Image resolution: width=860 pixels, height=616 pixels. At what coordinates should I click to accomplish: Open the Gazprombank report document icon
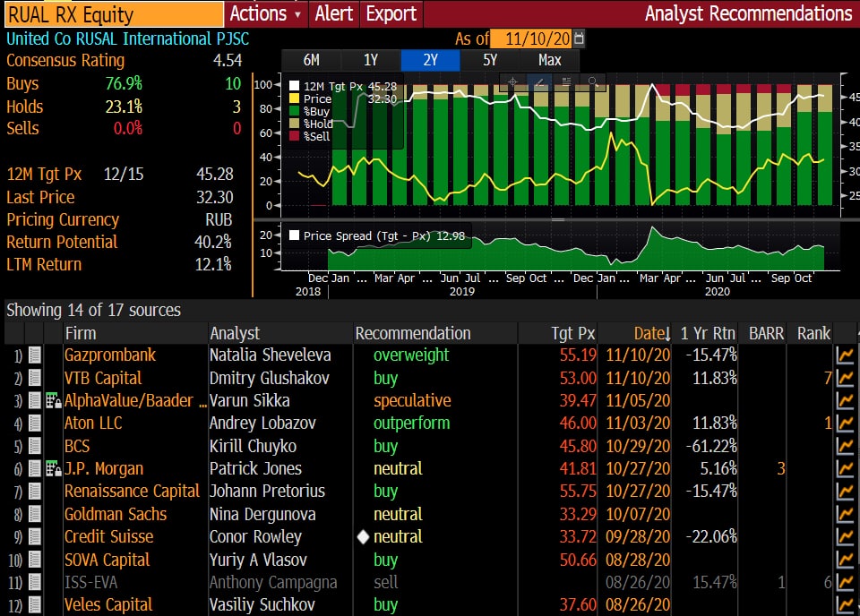coord(35,355)
